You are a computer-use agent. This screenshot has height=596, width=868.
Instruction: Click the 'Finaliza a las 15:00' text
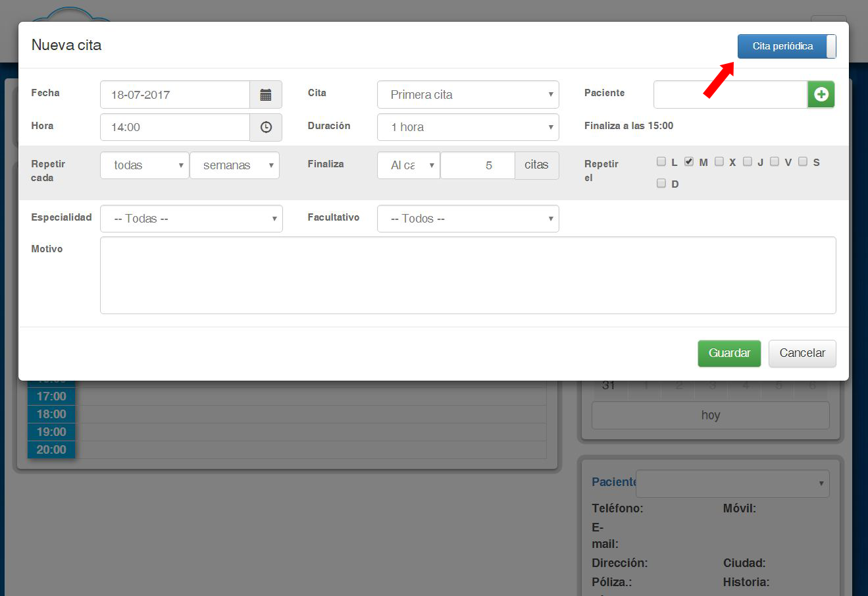(x=628, y=126)
